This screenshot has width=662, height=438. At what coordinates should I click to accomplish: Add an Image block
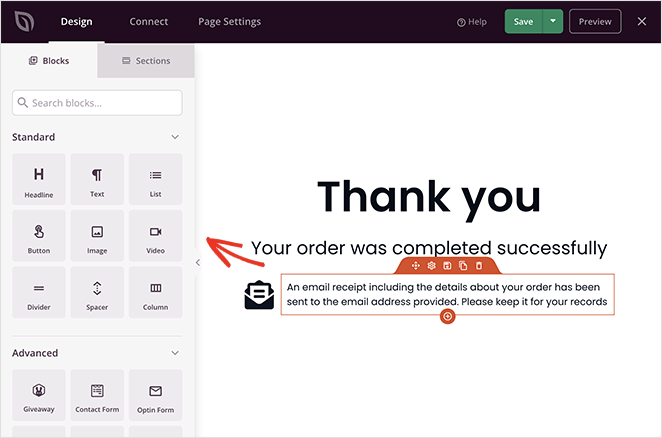point(97,236)
